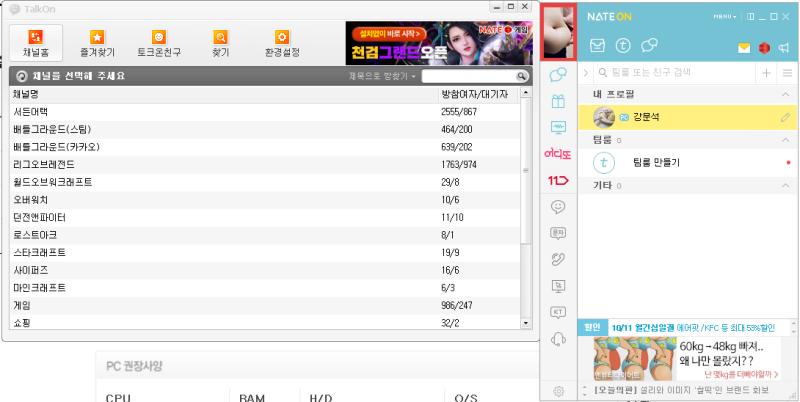Viewport: 800px width, 402px height.
Task: Open the chat bubbles icon in NateOn header
Action: click(x=648, y=45)
